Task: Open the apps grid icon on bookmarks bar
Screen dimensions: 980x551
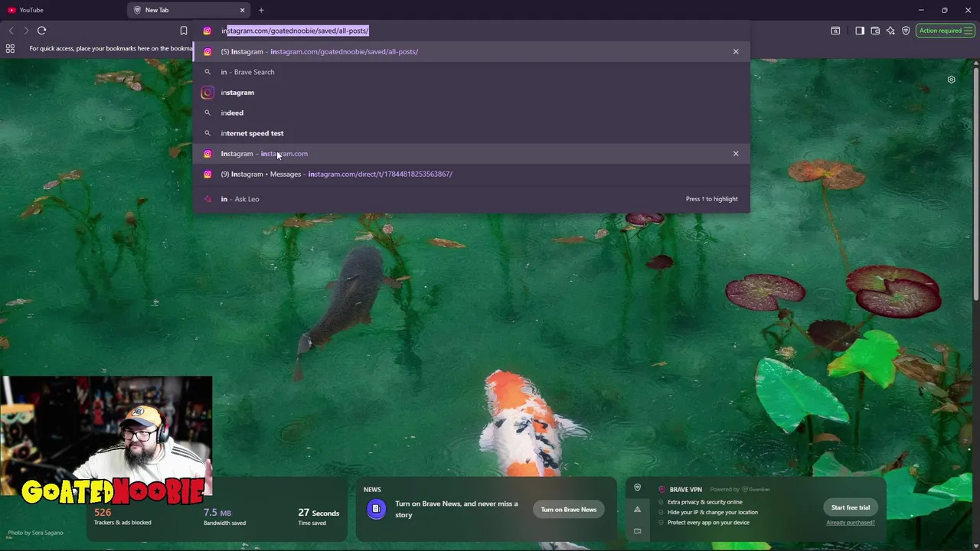Action: coord(10,48)
